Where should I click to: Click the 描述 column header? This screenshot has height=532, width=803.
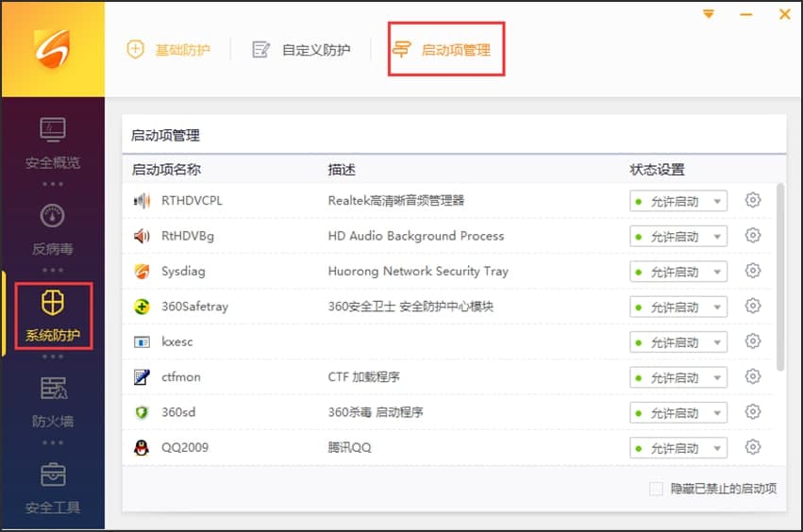pyautogui.click(x=342, y=170)
